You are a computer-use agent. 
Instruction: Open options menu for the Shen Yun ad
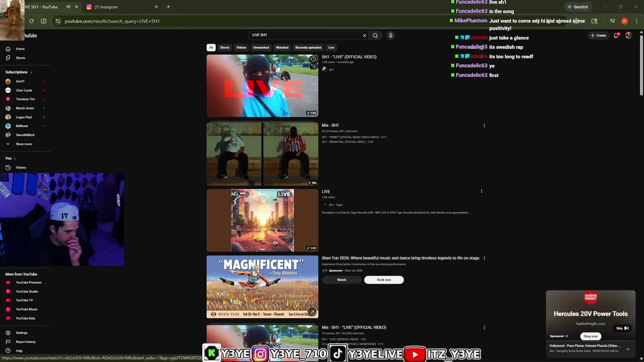click(x=484, y=258)
